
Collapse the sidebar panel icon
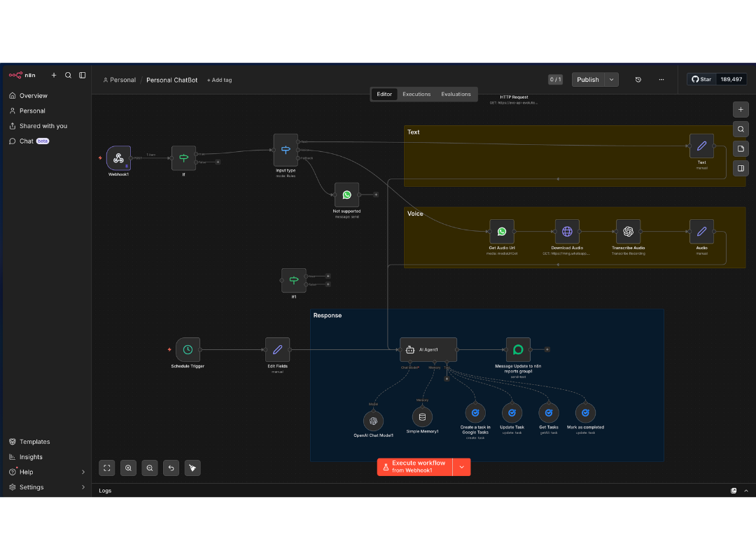(83, 75)
